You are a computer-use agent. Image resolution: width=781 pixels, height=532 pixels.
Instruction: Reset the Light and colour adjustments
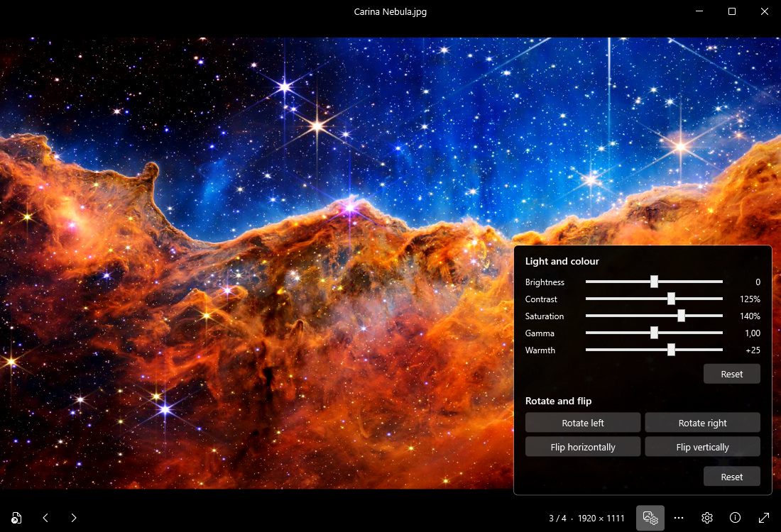click(x=732, y=375)
